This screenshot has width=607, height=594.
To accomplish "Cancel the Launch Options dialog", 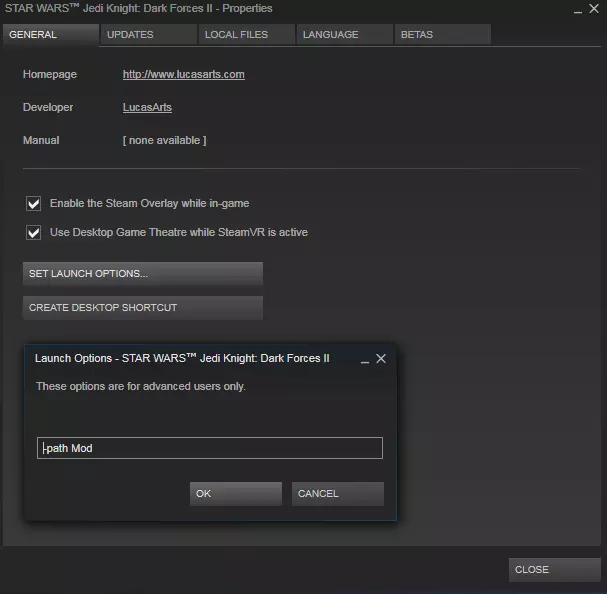I will (338, 494).
